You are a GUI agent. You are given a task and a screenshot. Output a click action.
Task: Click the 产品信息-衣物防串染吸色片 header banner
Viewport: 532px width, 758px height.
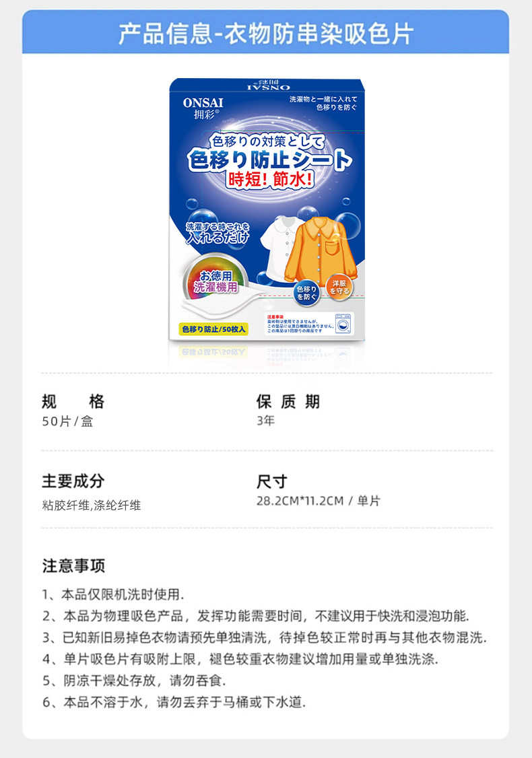click(265, 32)
